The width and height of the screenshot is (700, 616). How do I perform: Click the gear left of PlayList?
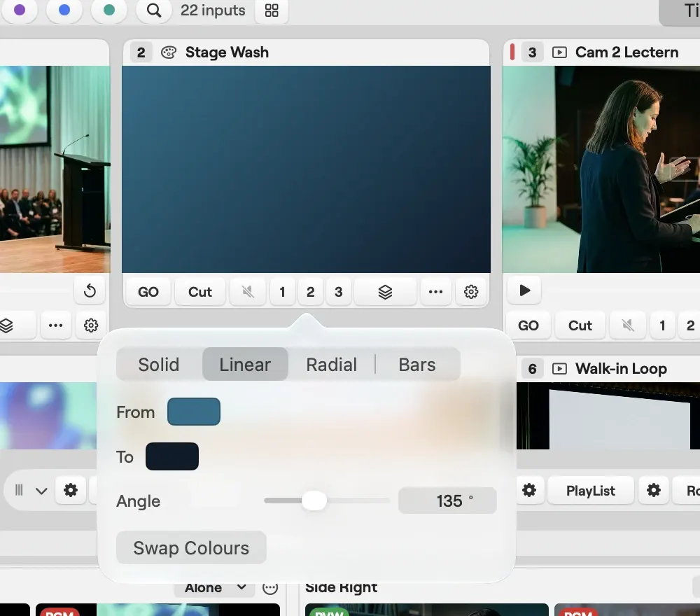pos(529,490)
